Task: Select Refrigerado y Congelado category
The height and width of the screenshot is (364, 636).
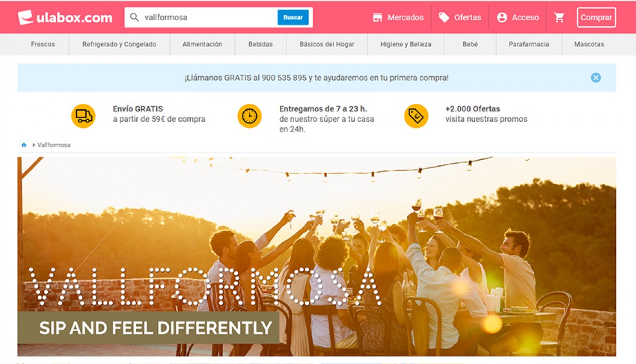Action: 119,45
